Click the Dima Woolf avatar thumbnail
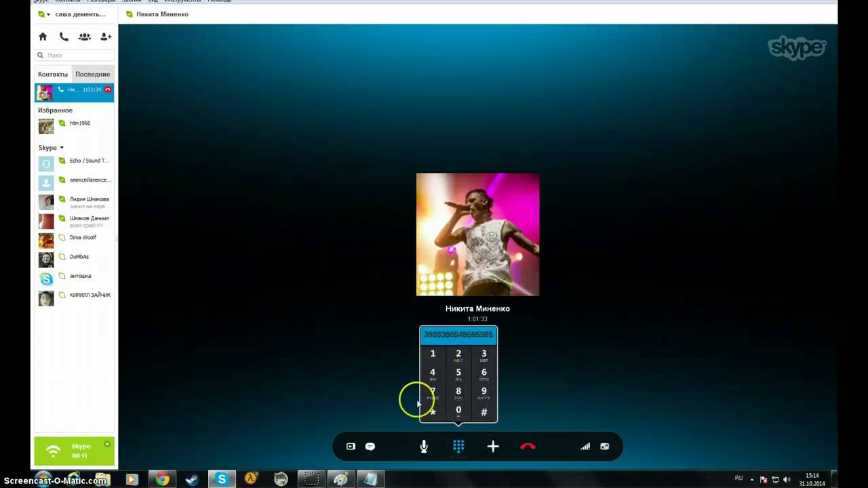 click(46, 241)
